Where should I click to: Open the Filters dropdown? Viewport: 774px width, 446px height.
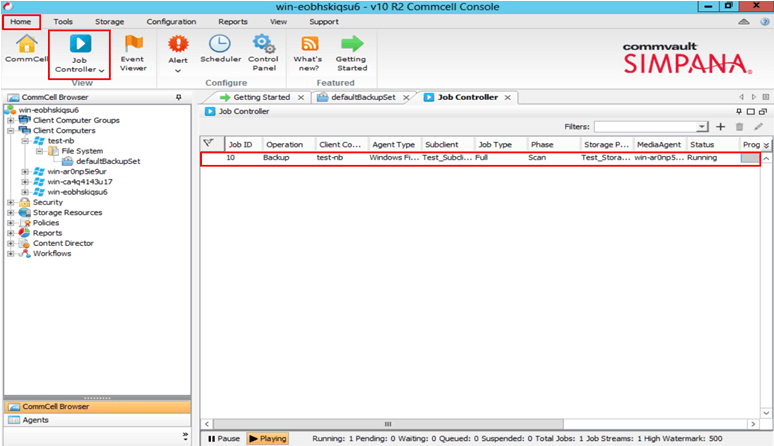pyautogui.click(x=703, y=127)
